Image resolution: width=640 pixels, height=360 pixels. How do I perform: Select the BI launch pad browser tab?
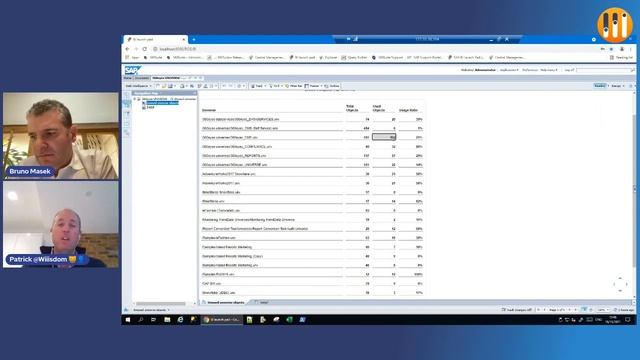point(156,40)
